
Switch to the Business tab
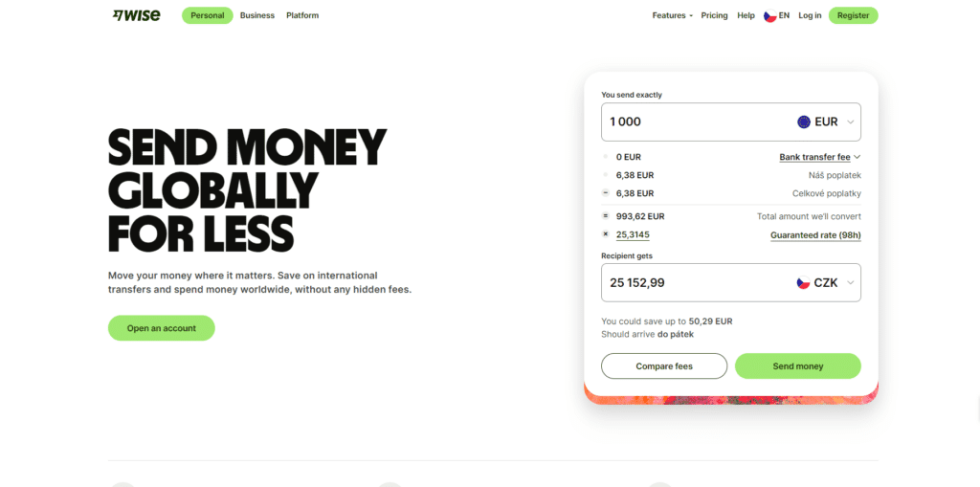pyautogui.click(x=257, y=16)
